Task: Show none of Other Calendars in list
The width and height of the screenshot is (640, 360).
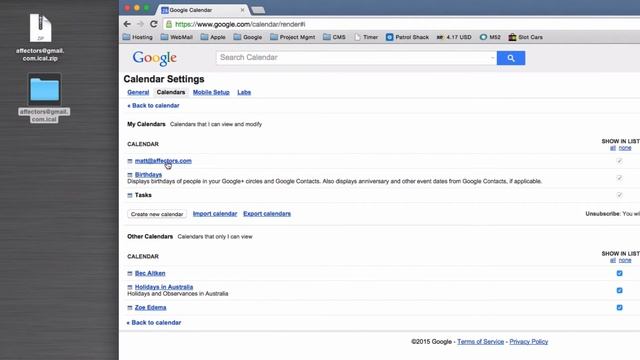Action: [625, 260]
